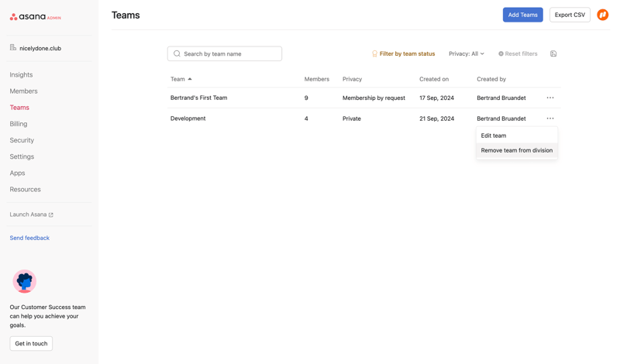620x364 pixels.
Task: Open the user profile avatar
Action: (x=603, y=15)
